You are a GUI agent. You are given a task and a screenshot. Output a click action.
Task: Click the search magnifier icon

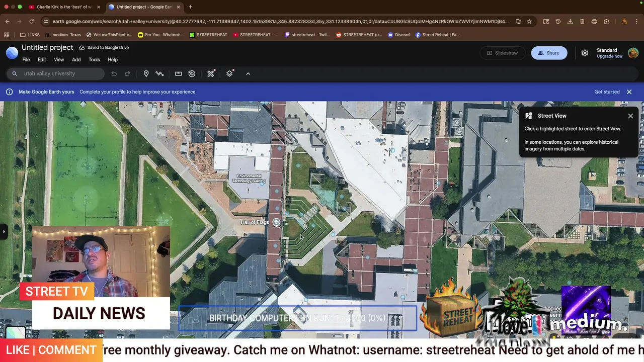coord(15,73)
